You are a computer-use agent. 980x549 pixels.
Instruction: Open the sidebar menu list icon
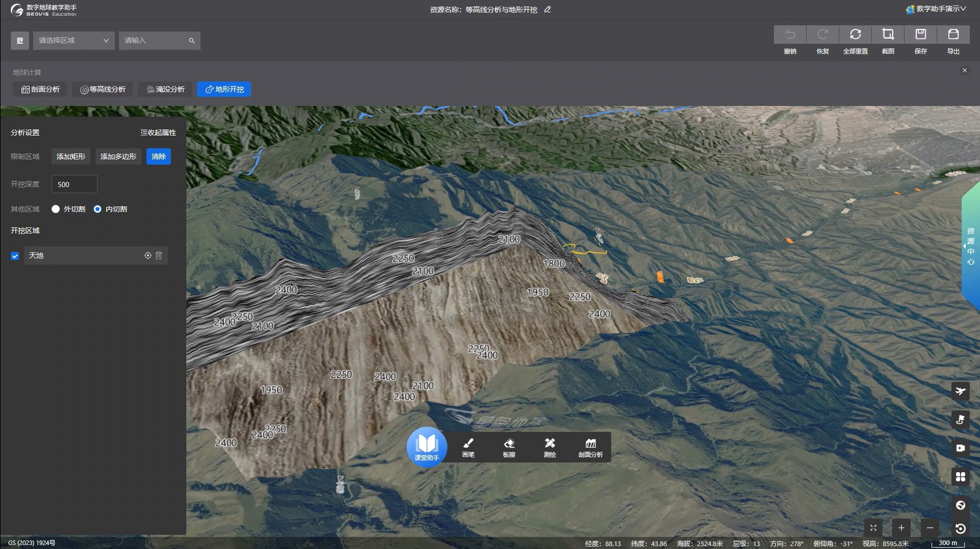(x=19, y=40)
